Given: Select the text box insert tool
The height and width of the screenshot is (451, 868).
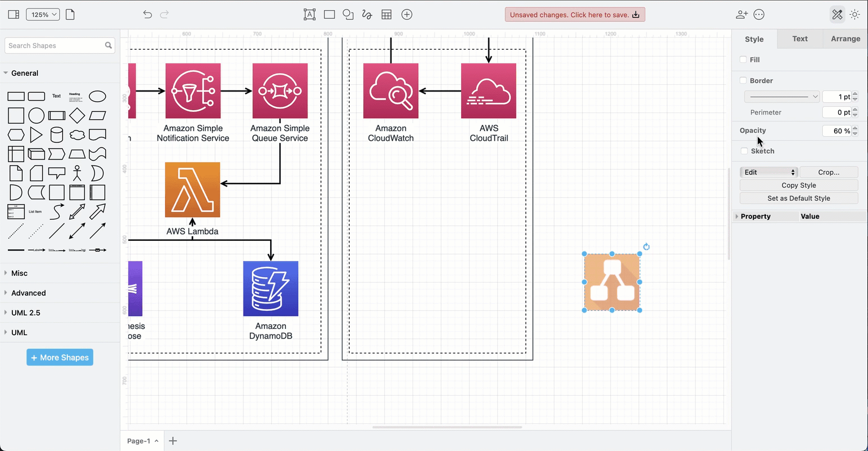Looking at the screenshot, I should (310, 15).
